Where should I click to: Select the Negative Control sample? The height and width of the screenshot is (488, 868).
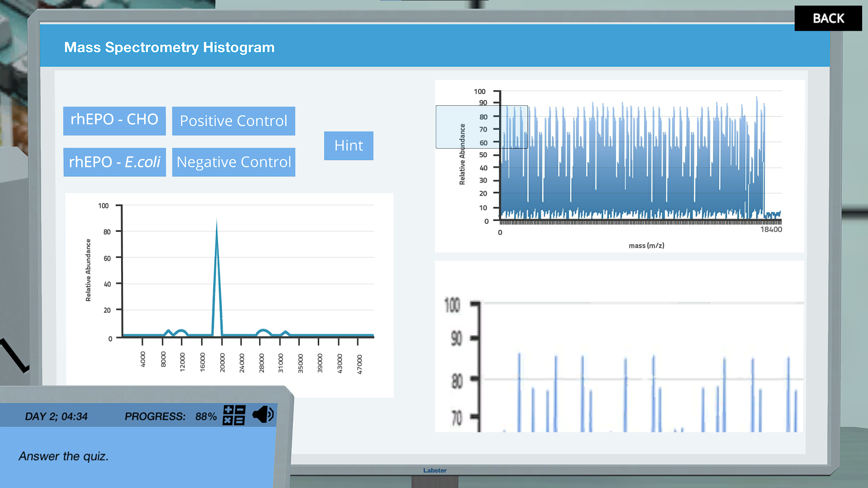click(x=233, y=162)
